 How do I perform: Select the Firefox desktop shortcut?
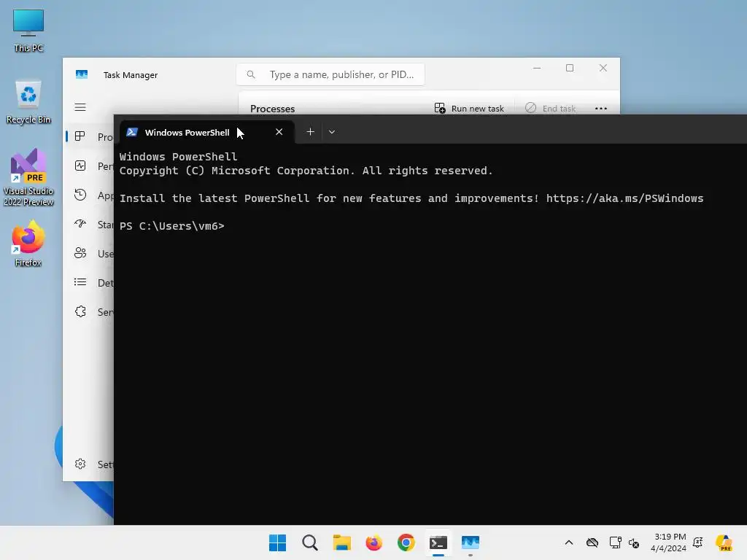pos(28,244)
